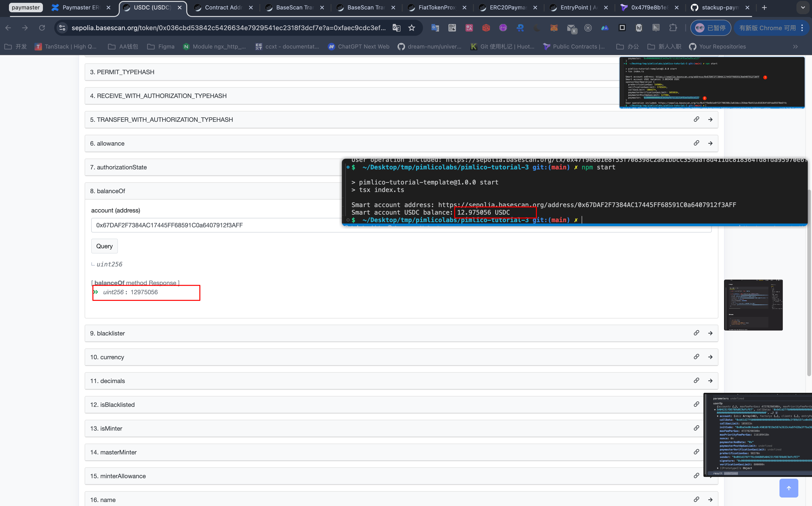Jump to page top with arrow button
The image size is (812, 506).
[789, 488]
